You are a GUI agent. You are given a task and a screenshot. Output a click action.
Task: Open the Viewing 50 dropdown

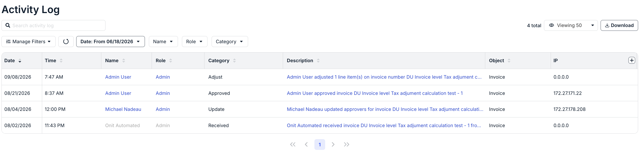point(571,26)
